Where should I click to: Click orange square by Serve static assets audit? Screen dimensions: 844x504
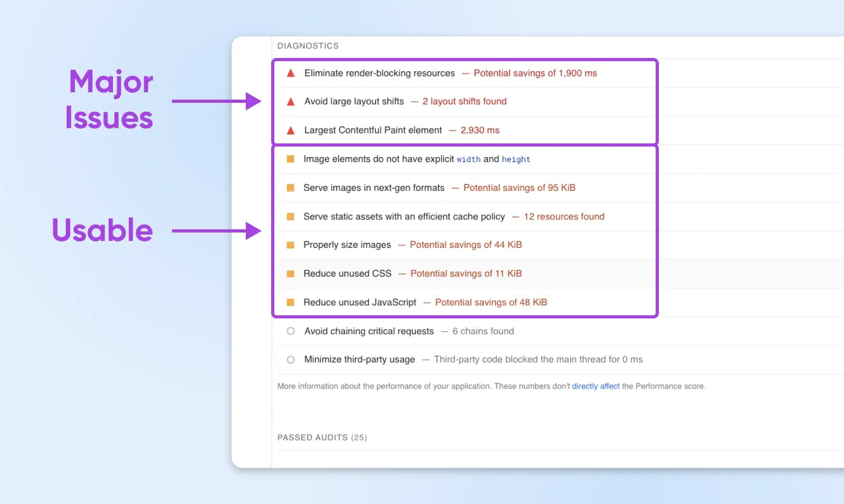(x=290, y=217)
